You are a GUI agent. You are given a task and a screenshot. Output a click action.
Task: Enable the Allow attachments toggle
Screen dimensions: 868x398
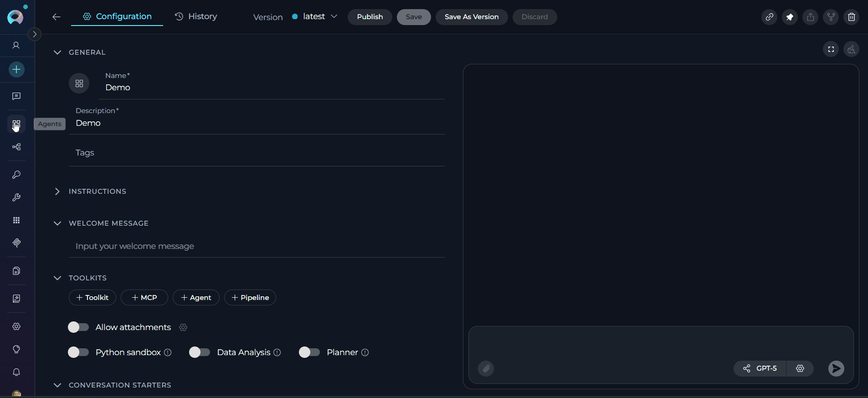tap(78, 327)
